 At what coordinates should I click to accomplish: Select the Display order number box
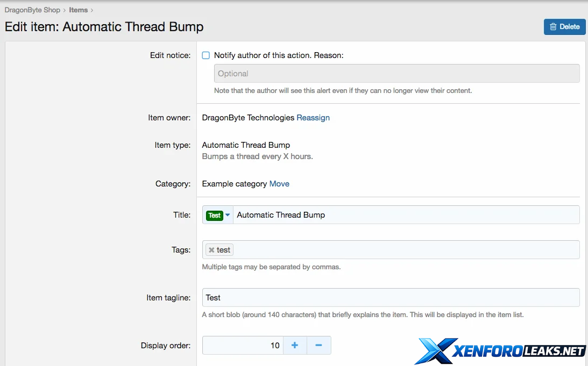pos(242,346)
